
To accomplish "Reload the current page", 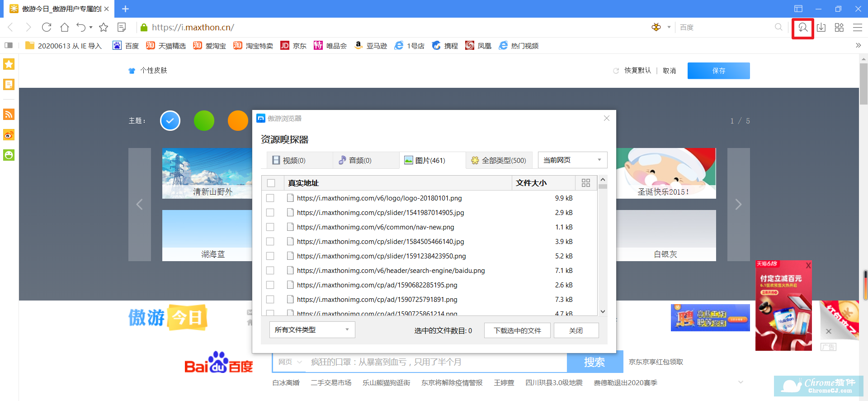I will (x=47, y=28).
